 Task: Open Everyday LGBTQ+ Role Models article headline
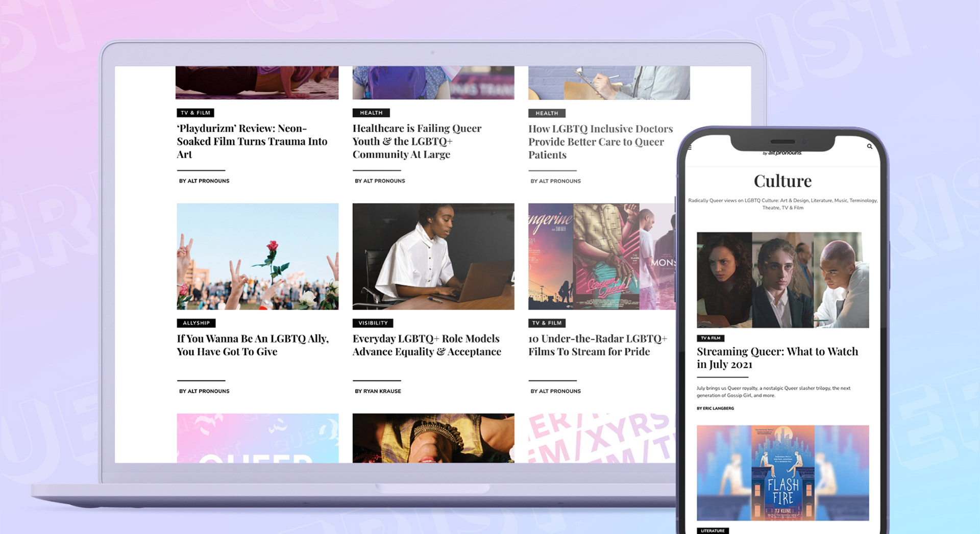427,345
